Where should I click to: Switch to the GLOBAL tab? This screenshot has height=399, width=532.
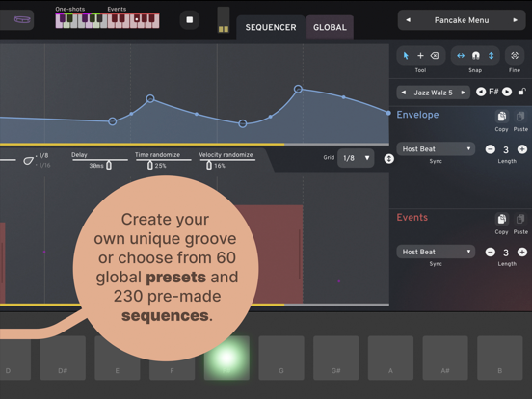(330, 27)
